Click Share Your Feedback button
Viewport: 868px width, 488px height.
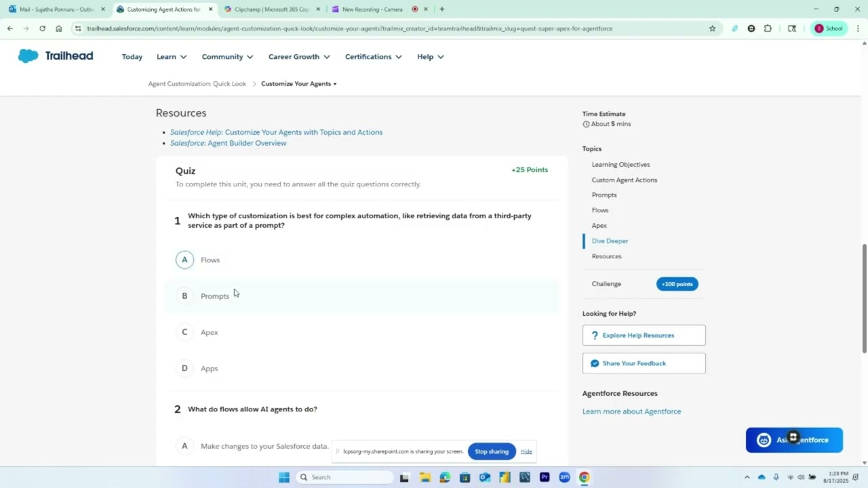point(644,363)
